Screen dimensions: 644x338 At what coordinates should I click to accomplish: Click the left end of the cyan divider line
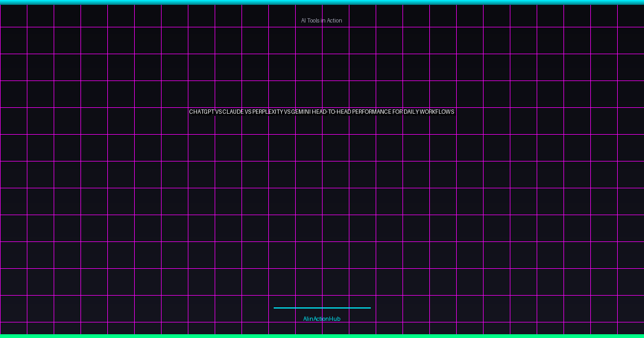pyautogui.click(x=275, y=308)
